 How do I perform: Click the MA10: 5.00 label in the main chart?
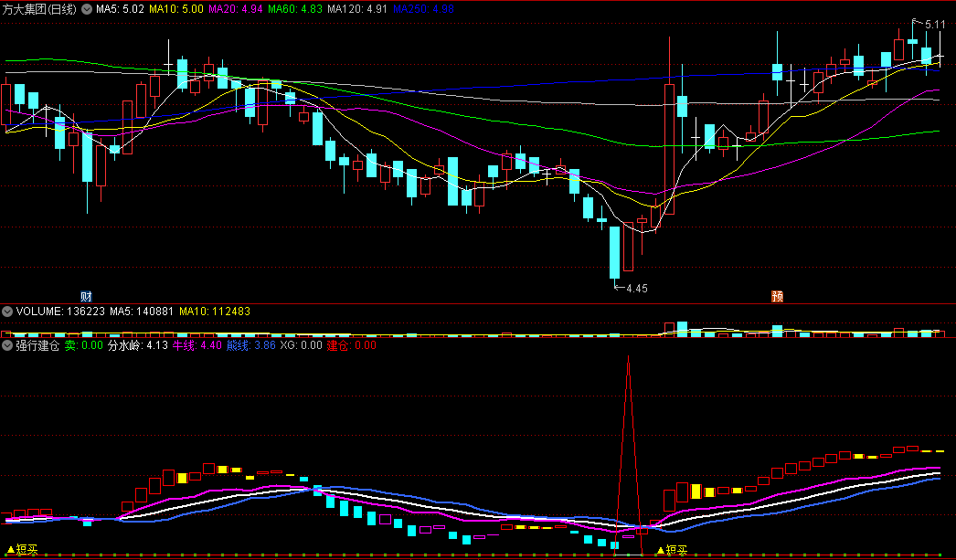(176, 9)
